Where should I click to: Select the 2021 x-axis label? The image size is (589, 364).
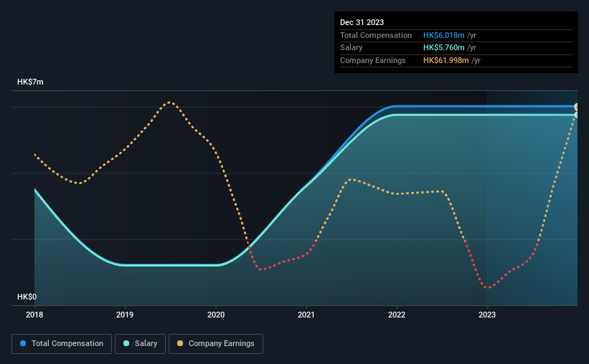coord(306,315)
